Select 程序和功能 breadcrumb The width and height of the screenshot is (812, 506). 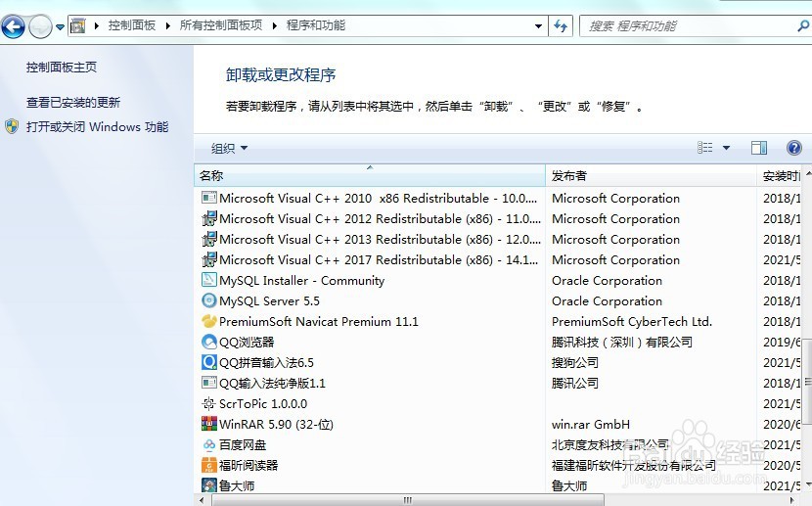click(x=315, y=25)
